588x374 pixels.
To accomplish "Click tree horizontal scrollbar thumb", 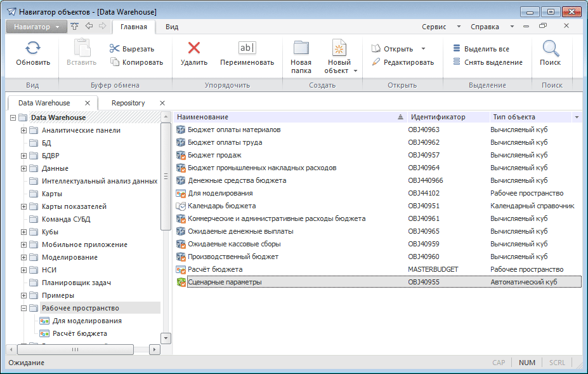I will click(75, 350).
